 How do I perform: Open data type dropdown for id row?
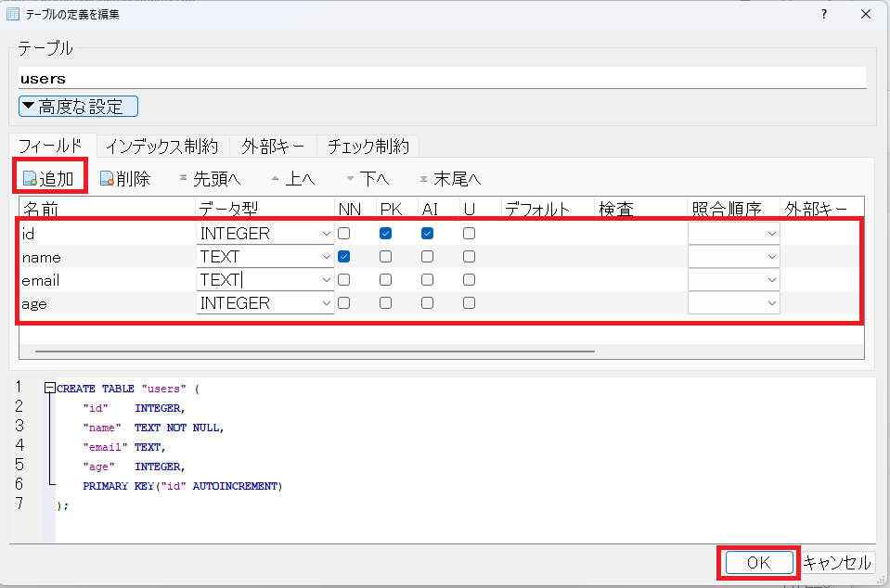coord(326,234)
